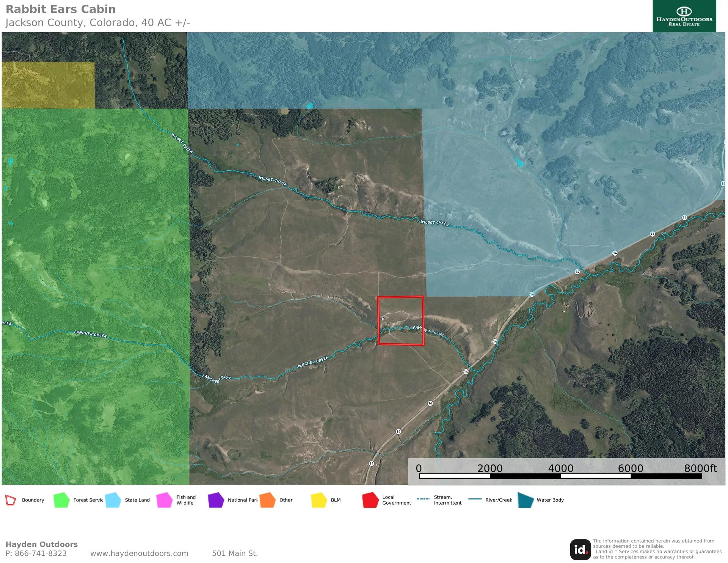Viewport: 728px width, 563px height.
Task: Click the phone number P: 866-741-8323
Action: point(36,554)
